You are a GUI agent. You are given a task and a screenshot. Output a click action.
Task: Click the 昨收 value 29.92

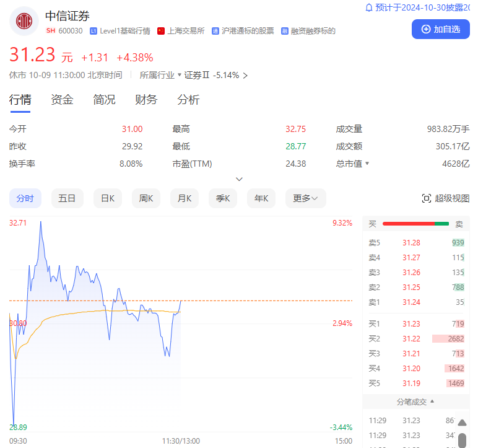pos(133,146)
